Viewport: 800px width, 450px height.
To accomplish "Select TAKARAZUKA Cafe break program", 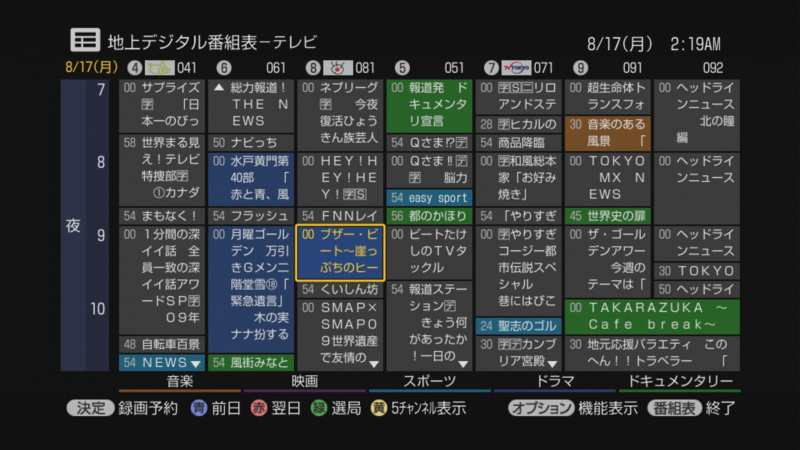I will click(x=652, y=316).
